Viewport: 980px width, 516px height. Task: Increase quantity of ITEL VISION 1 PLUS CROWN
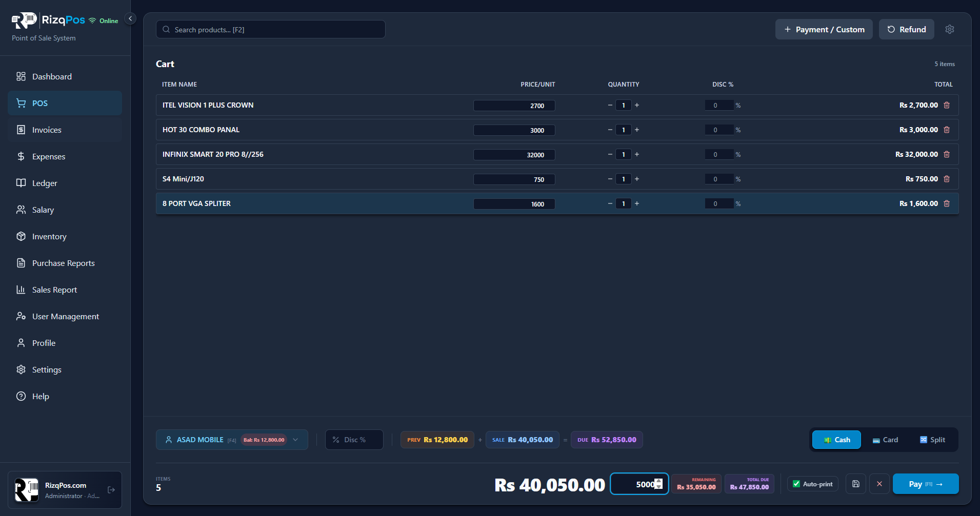[637, 105]
